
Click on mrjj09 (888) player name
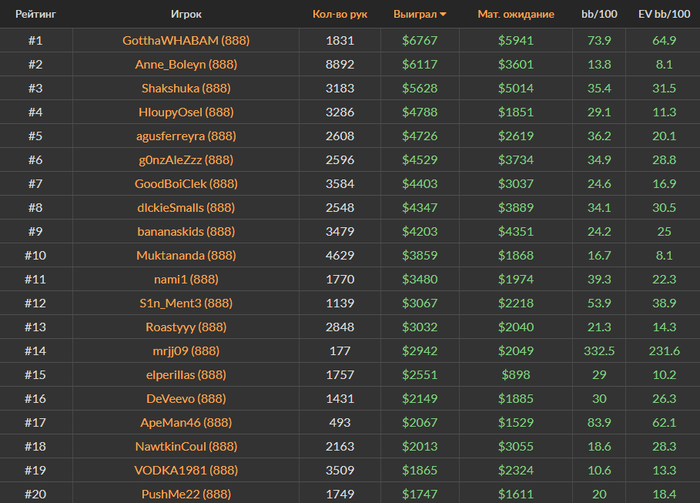[x=185, y=351]
